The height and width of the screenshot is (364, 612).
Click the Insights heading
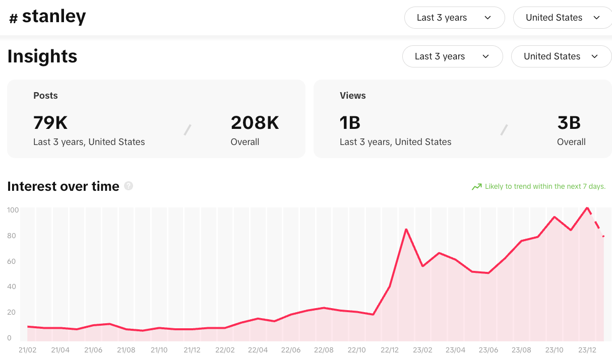[42, 56]
